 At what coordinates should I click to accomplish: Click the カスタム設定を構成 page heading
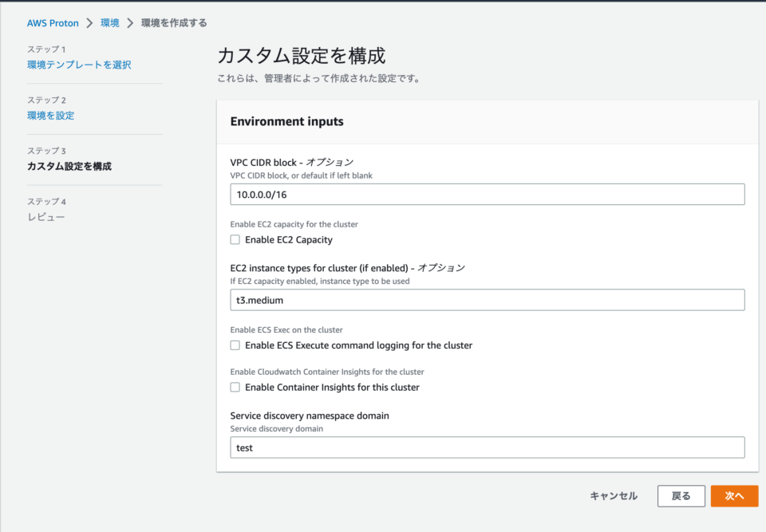coord(302,56)
